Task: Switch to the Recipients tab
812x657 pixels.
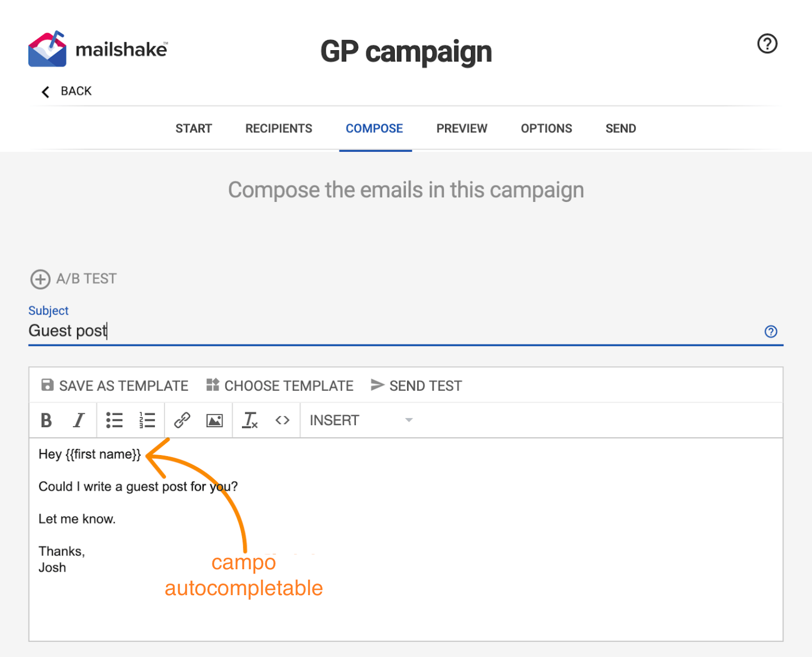Action: point(279,128)
